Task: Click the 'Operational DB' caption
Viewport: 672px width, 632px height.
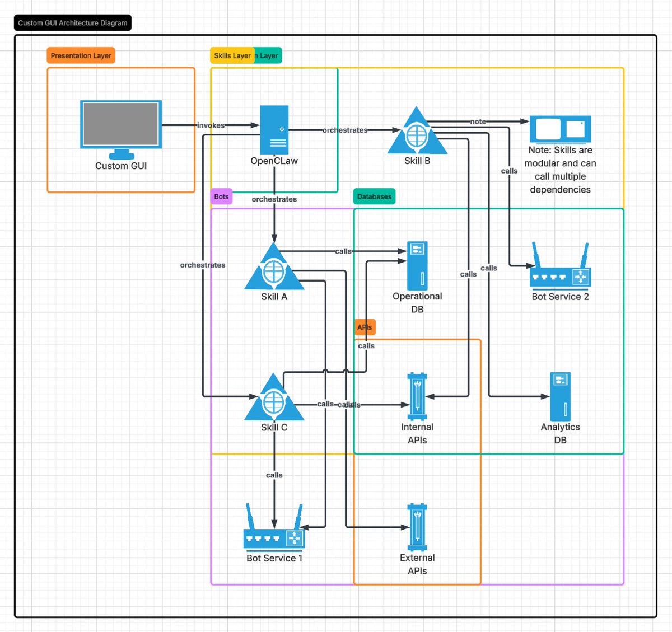Action: (x=417, y=303)
